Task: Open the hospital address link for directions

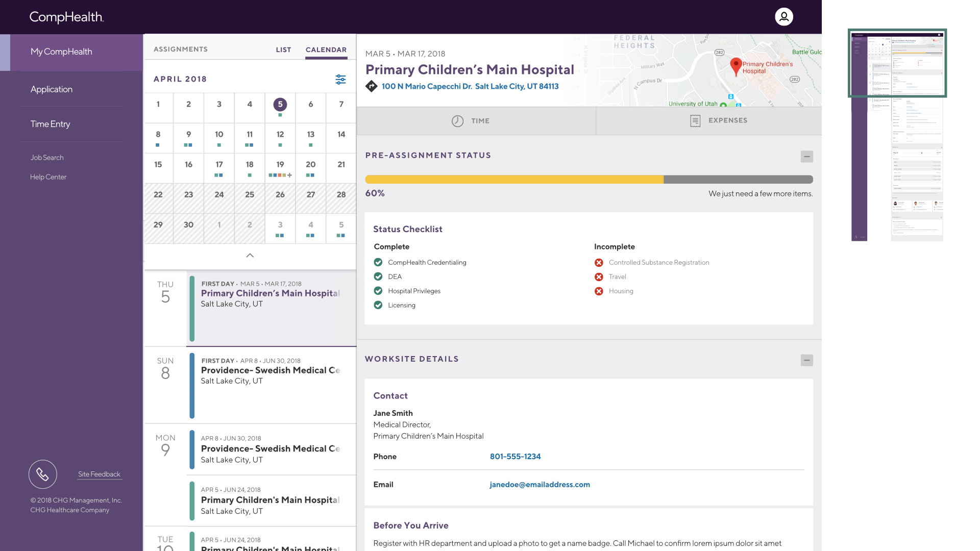Action: pos(470,86)
